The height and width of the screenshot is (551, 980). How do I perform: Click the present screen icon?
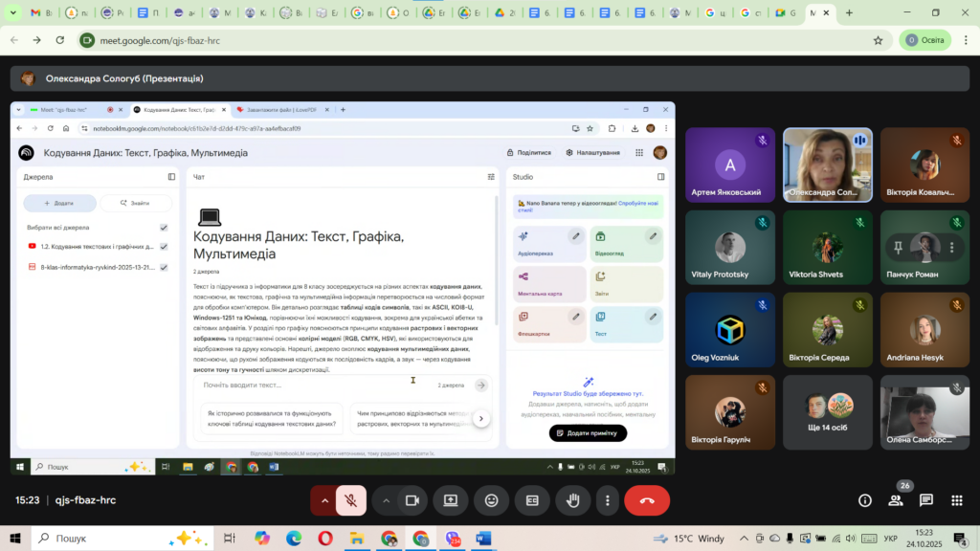(x=451, y=500)
